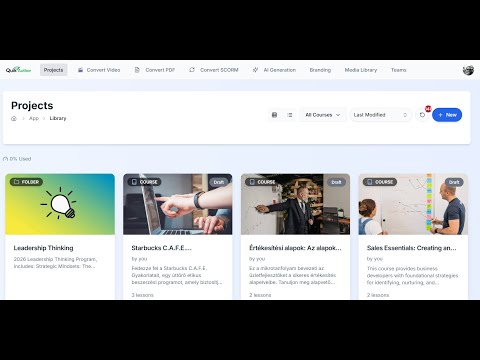
Task: Open the QuikAuthor logo home
Action: [18, 70]
